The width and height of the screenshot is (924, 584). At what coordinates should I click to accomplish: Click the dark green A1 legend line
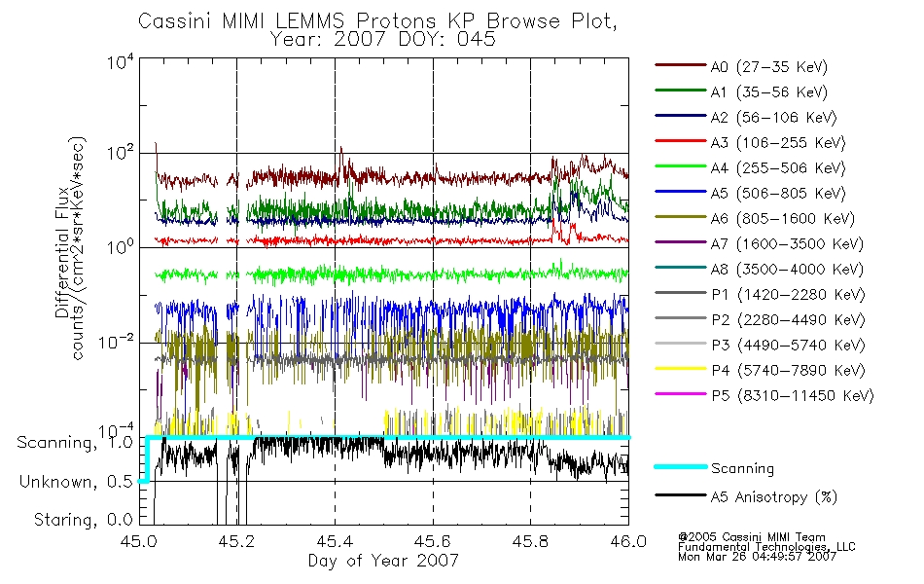(680, 91)
